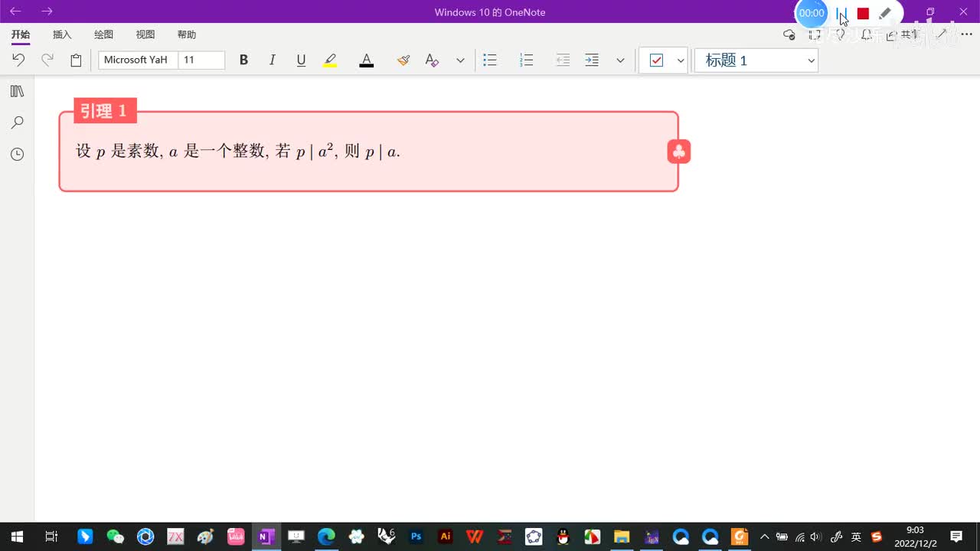Increase paragraph indent
The image size is (980, 551).
[592, 60]
